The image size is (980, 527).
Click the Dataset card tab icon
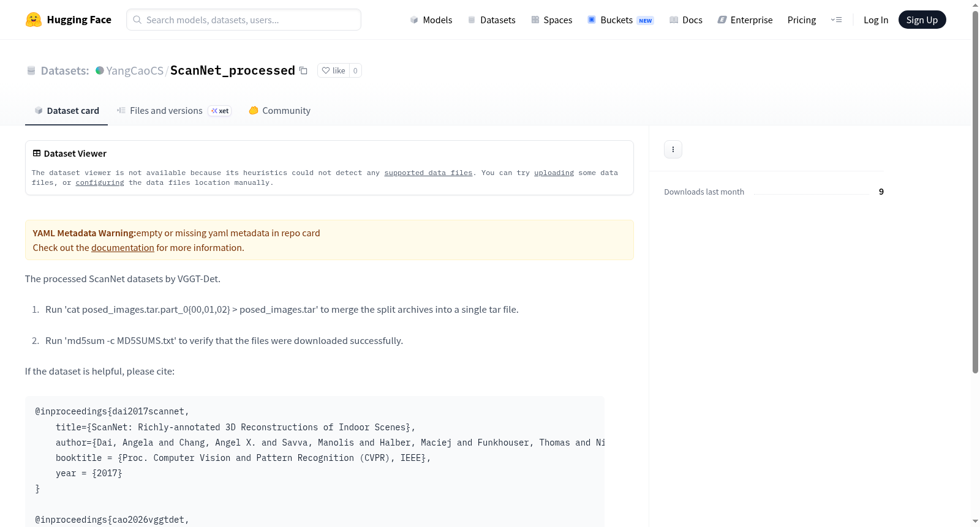tap(39, 111)
